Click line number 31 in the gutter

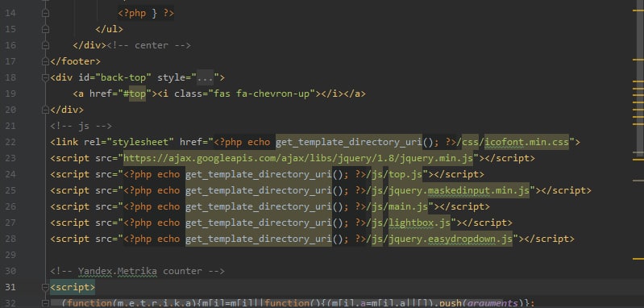coord(11,288)
